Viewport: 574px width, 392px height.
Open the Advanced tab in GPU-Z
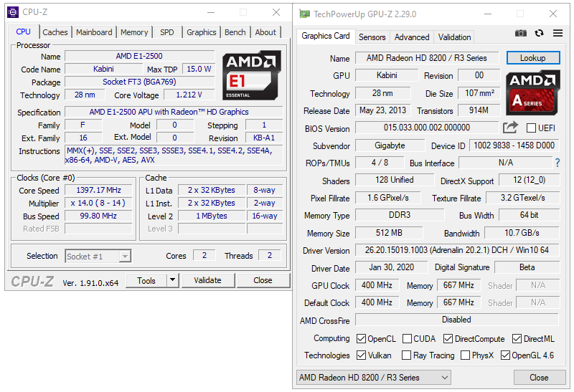412,37
